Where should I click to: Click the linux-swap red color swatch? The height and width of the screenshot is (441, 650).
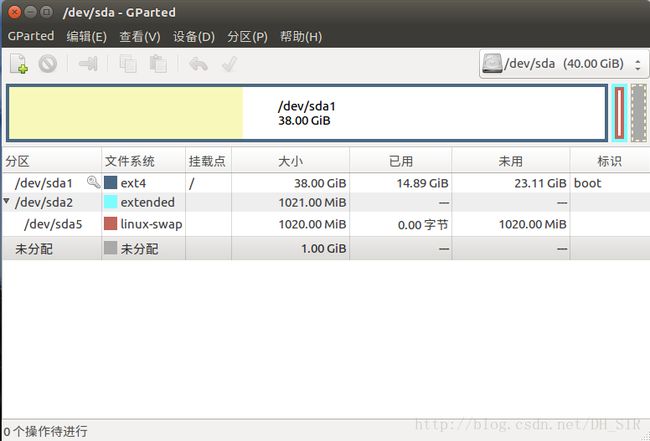(110, 224)
